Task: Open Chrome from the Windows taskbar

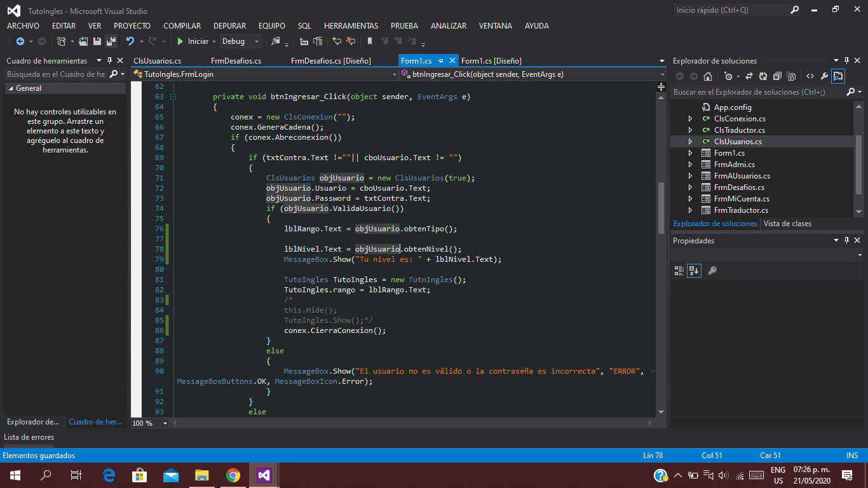Action: [233, 475]
